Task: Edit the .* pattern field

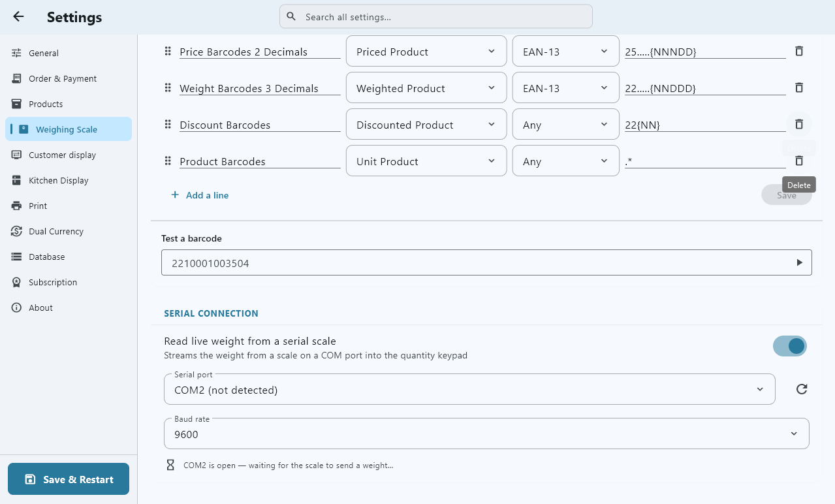Action: [x=705, y=161]
